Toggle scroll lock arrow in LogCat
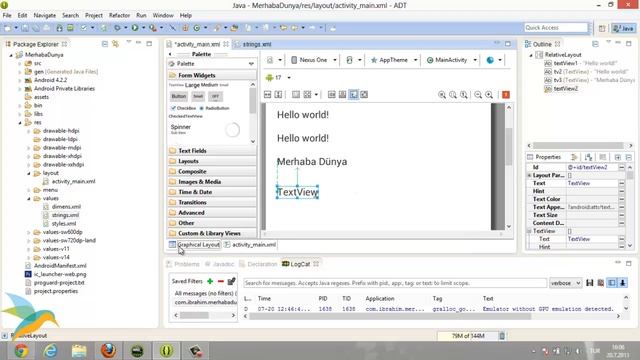The image size is (640, 360). pyautogui.click(x=622, y=282)
